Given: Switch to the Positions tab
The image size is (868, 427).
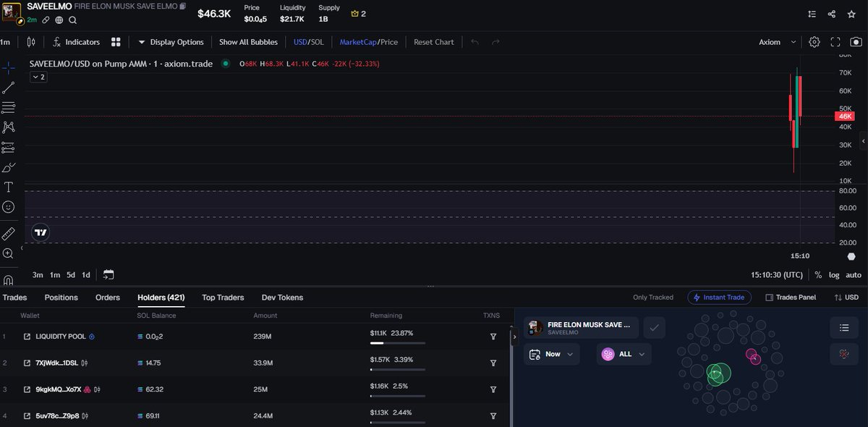Looking at the screenshot, I should click(x=61, y=297).
